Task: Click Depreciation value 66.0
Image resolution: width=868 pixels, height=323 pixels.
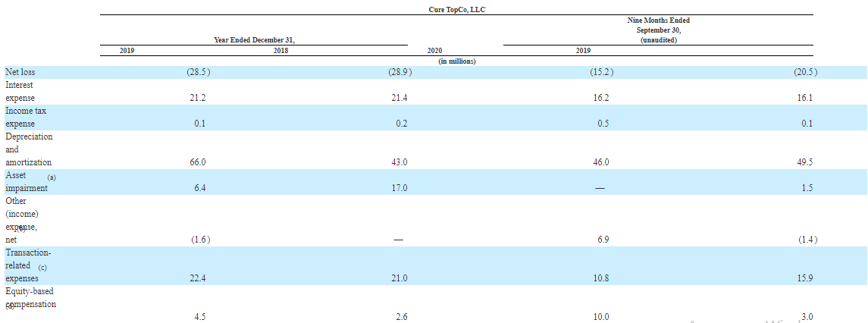Action: tap(198, 162)
